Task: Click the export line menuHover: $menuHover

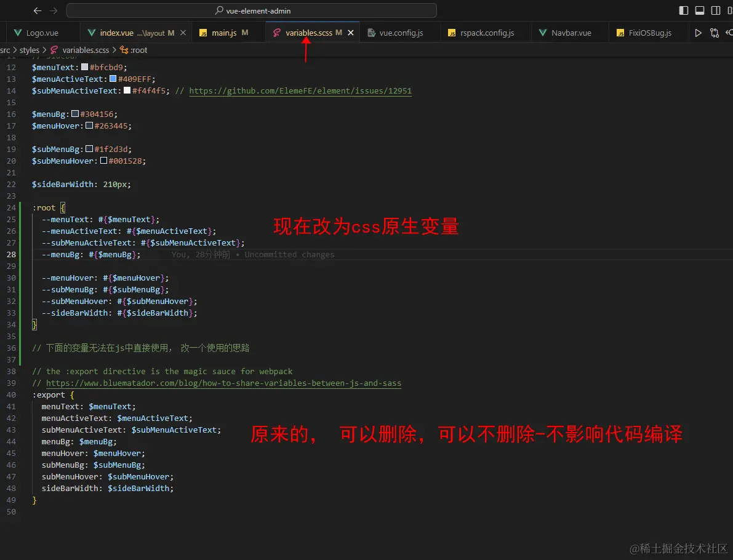Action: click(x=93, y=454)
